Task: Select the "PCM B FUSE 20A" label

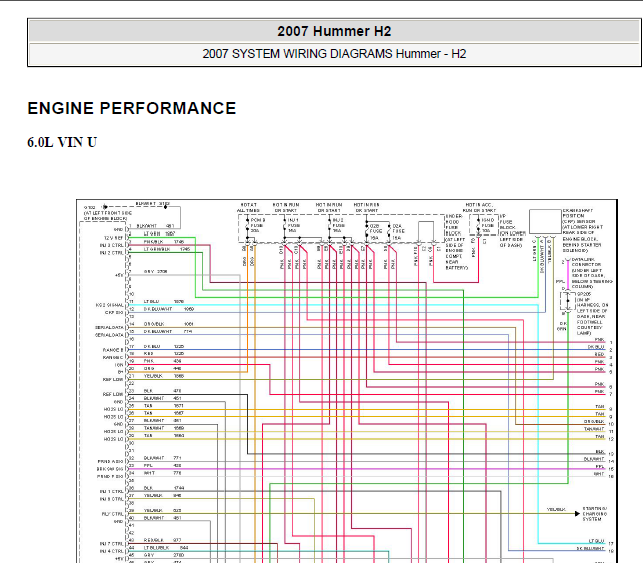Action: [x=258, y=225]
